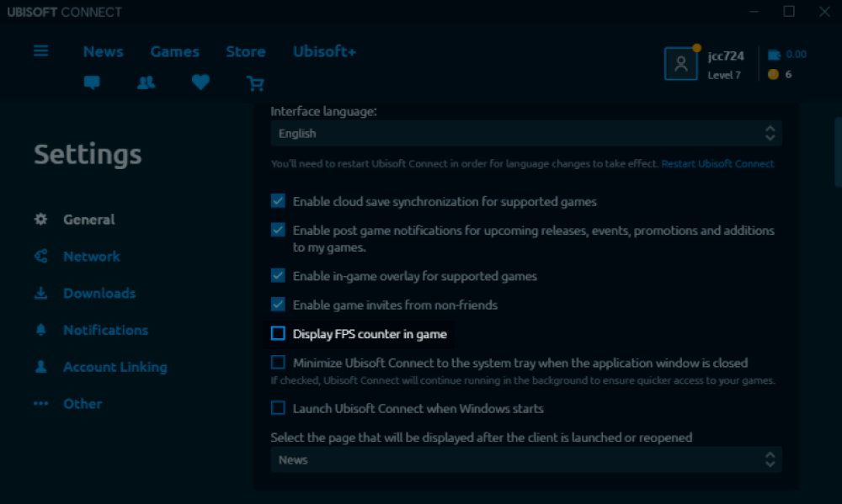Open Network settings section
Viewport: 842px width, 504px height.
click(x=91, y=257)
